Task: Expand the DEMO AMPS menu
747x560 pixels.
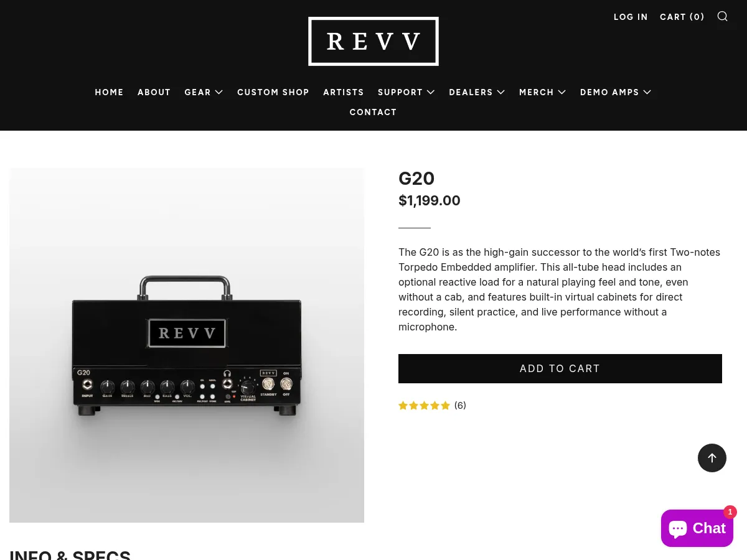Action: click(x=615, y=92)
